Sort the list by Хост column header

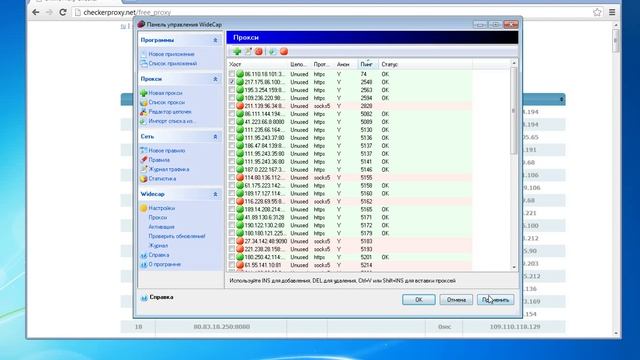[x=258, y=64]
